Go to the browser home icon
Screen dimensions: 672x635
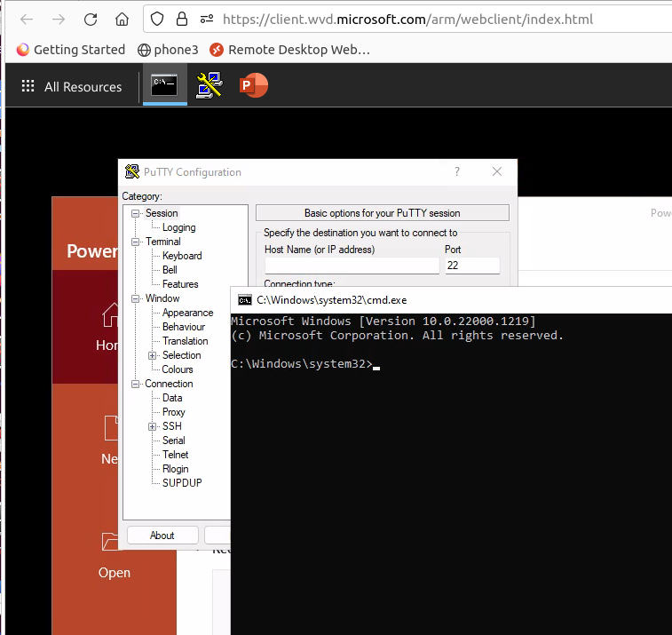pos(122,20)
